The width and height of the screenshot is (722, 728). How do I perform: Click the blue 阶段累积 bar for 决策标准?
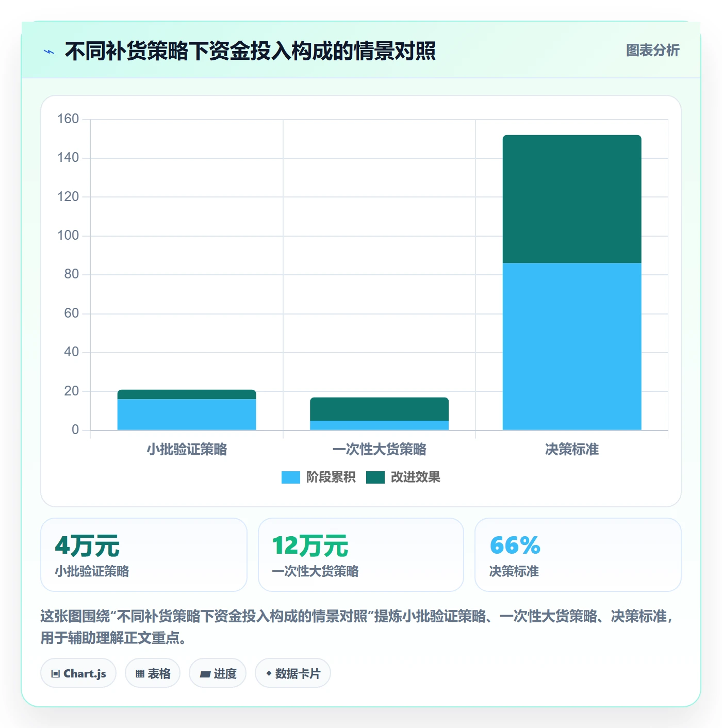(572, 346)
